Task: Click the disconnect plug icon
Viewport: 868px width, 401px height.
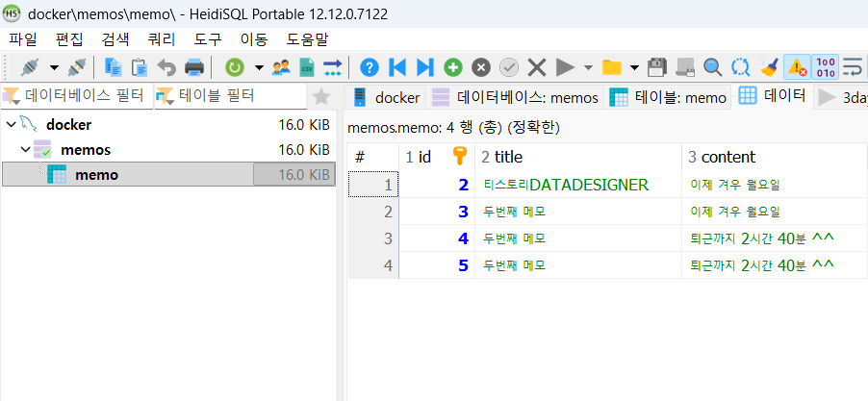Action: coord(77,67)
